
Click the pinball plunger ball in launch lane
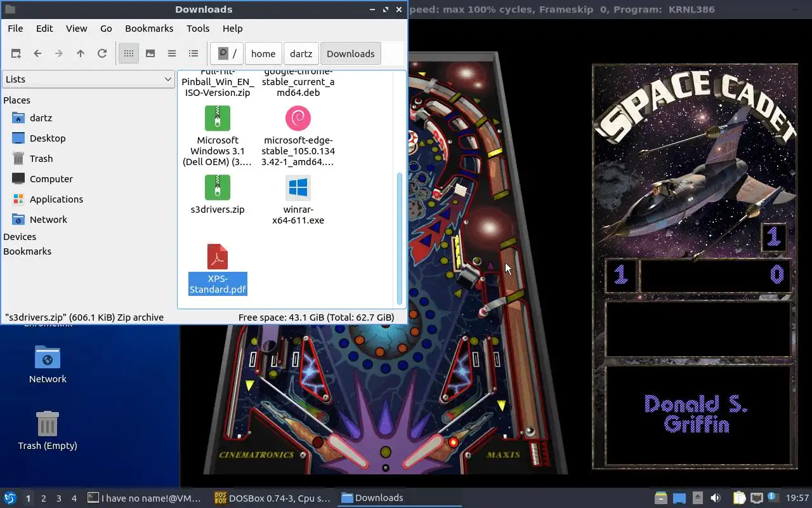[530, 431]
